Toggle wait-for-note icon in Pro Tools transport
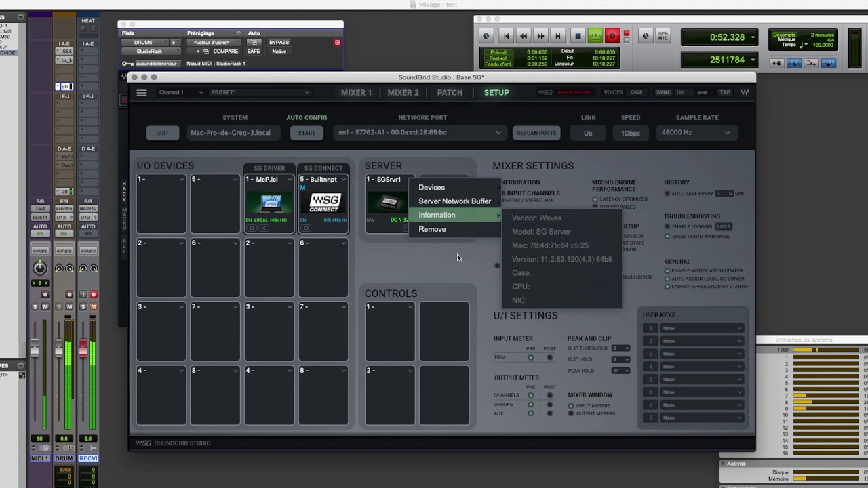The image size is (868, 488). (777, 63)
